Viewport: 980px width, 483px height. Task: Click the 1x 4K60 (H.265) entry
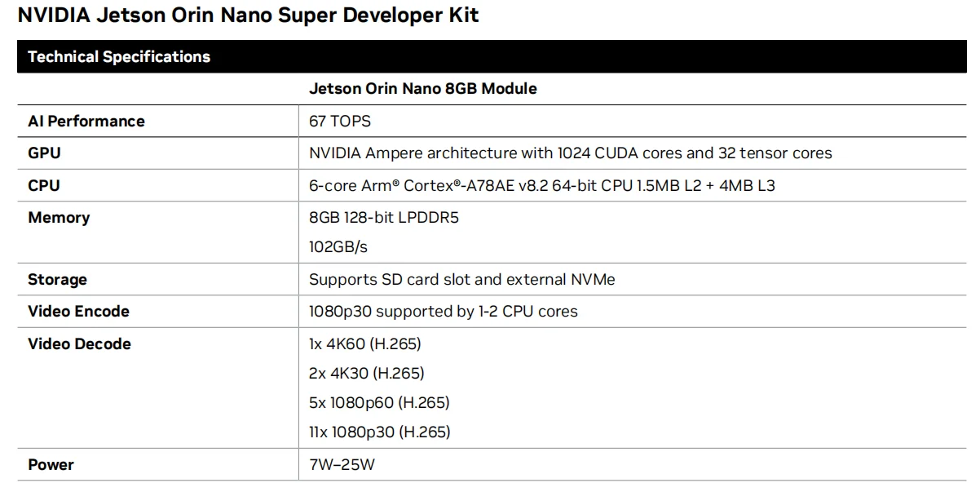click(364, 343)
